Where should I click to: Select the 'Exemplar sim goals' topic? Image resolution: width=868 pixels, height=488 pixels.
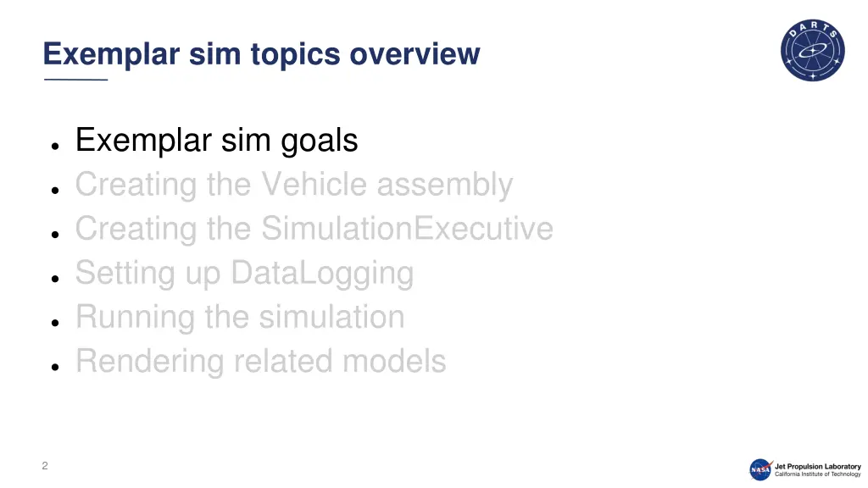pyautogui.click(x=216, y=141)
